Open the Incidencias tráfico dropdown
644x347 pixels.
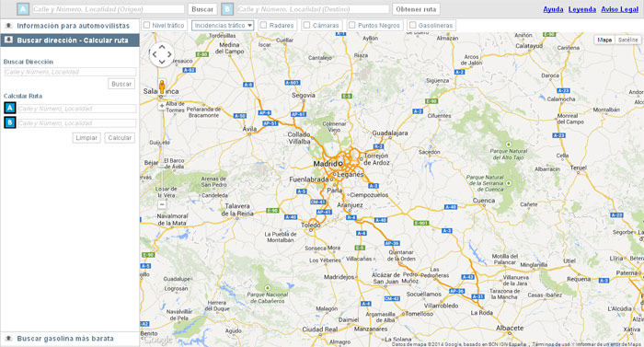(x=223, y=25)
